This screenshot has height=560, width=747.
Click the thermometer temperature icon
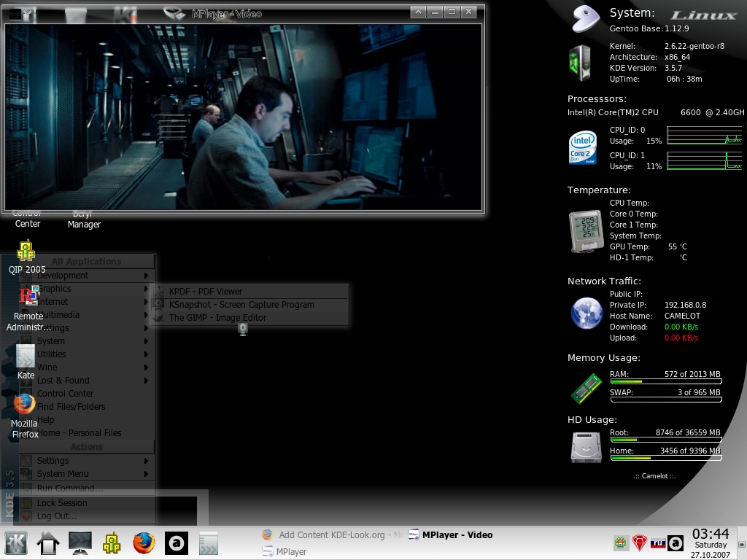point(586,231)
